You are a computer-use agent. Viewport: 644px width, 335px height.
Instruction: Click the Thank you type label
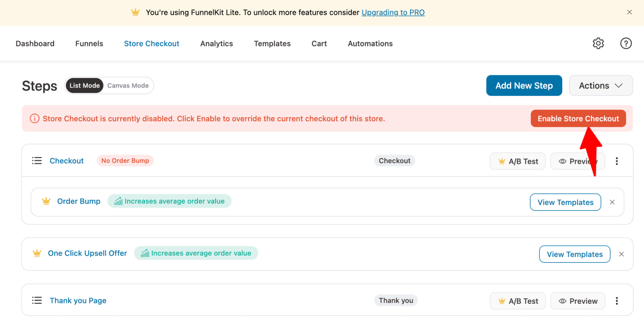coord(396,301)
